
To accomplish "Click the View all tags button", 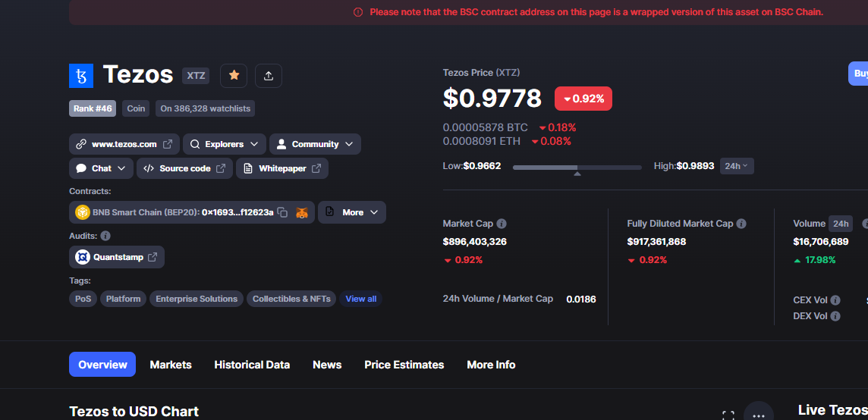I will point(361,299).
